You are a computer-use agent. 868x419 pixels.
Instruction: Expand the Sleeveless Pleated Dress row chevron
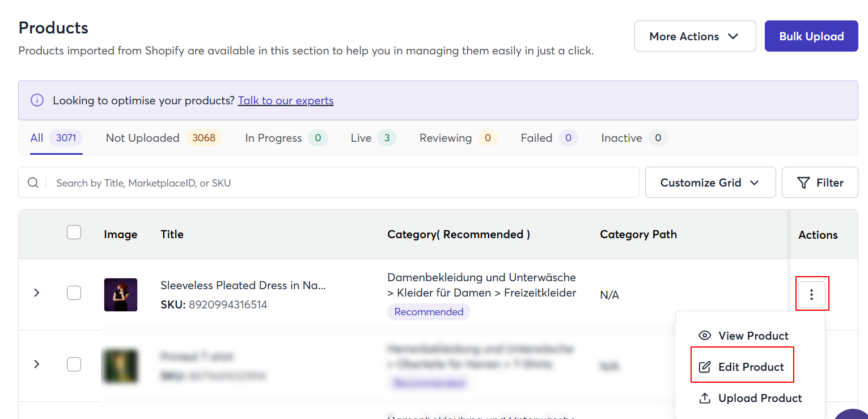(x=37, y=293)
